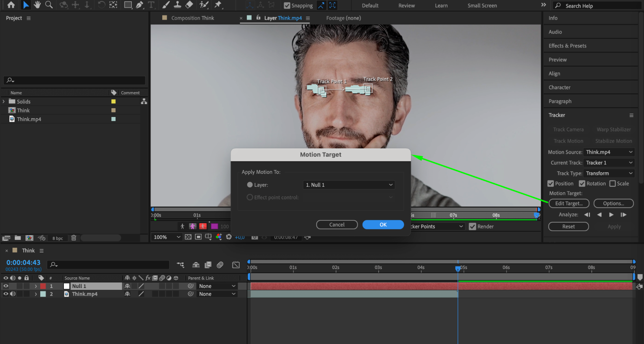The image size is (644, 344).
Task: Select the Pen tool
Action: tap(139, 5)
